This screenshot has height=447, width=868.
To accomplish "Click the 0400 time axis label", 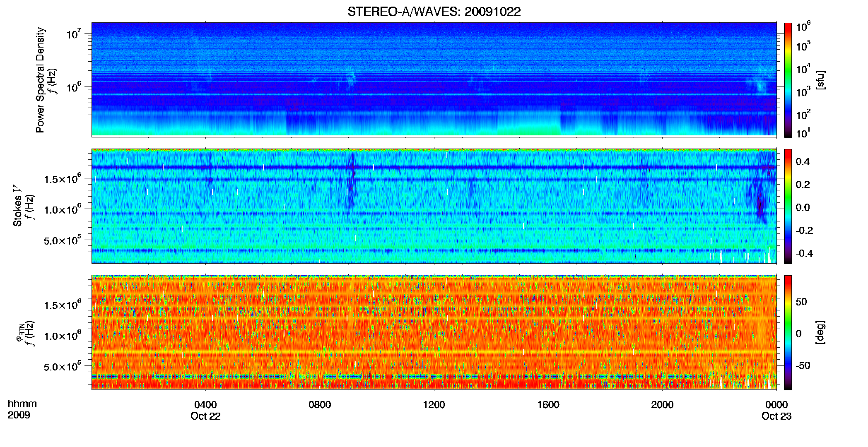I will pos(206,404).
